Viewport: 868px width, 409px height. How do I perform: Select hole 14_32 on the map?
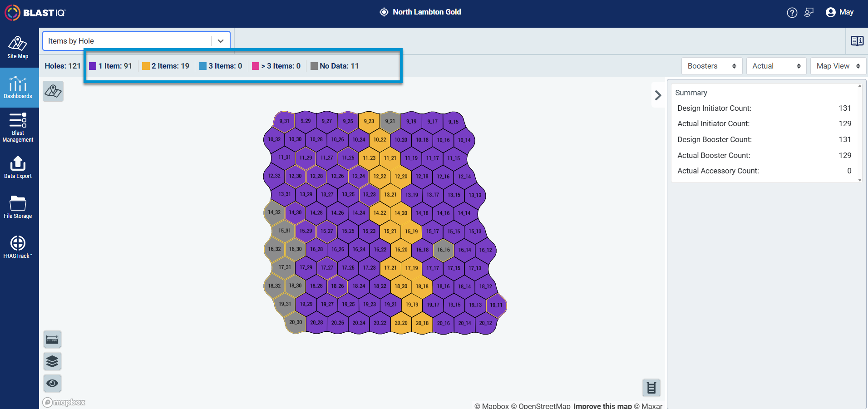pyautogui.click(x=274, y=212)
